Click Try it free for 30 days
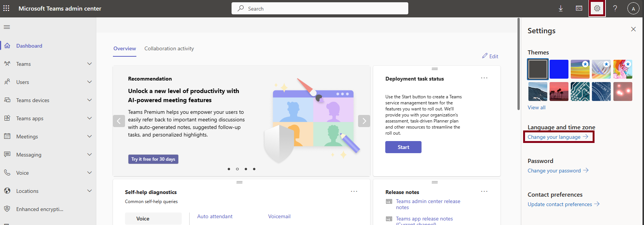The height and width of the screenshot is (225, 644). pyautogui.click(x=153, y=159)
